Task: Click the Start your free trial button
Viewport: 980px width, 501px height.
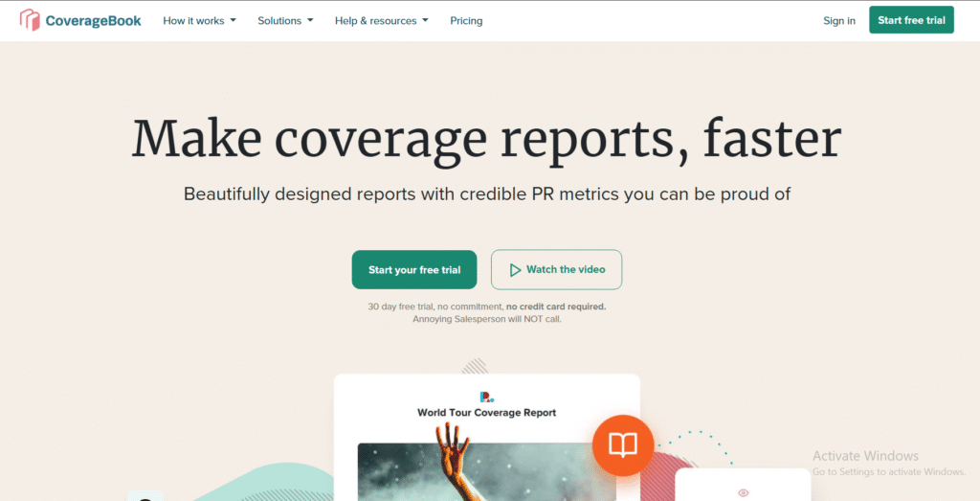Action: pos(414,270)
